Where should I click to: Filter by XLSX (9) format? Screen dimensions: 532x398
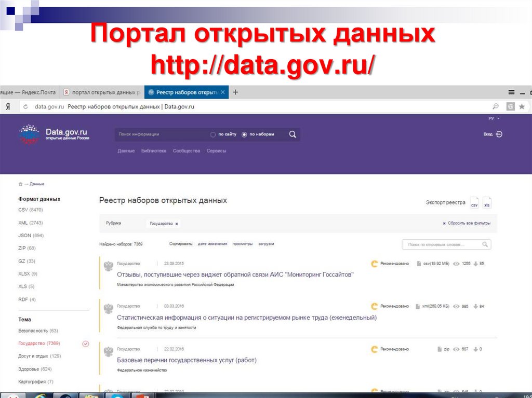point(28,273)
